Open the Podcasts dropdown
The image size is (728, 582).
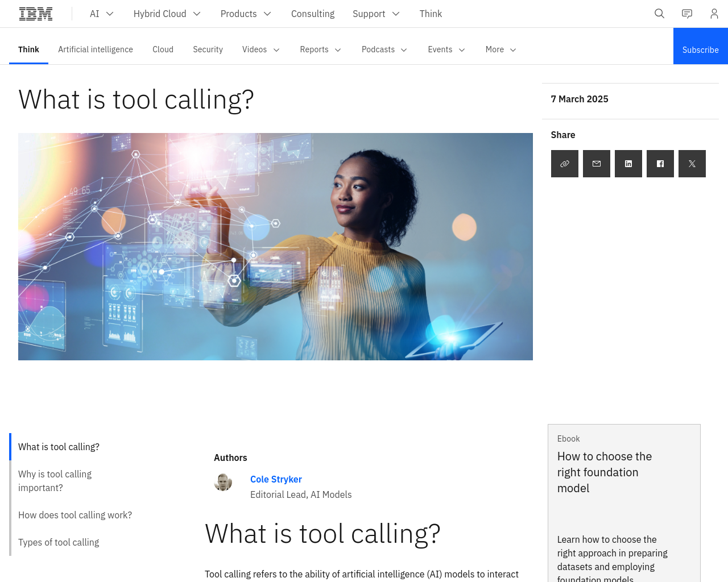click(384, 49)
